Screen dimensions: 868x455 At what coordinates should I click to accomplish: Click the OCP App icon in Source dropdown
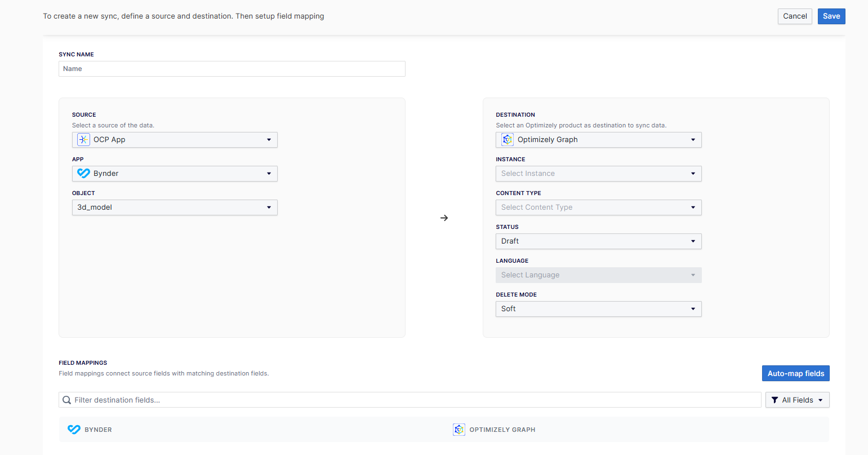click(83, 140)
